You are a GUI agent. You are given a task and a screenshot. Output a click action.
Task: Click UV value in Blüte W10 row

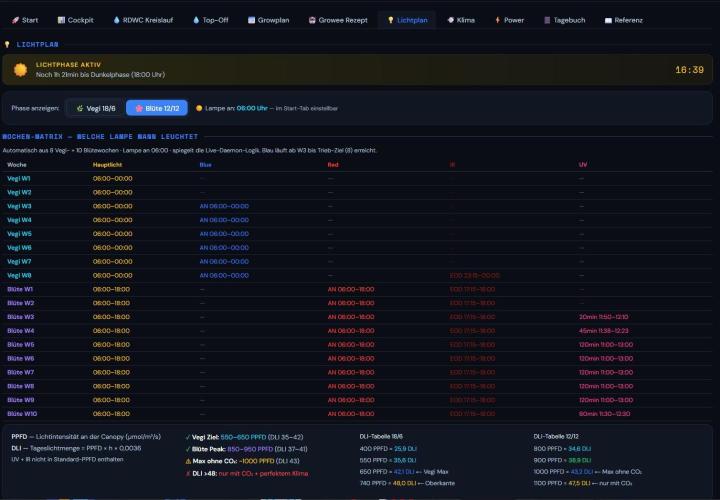click(604, 414)
